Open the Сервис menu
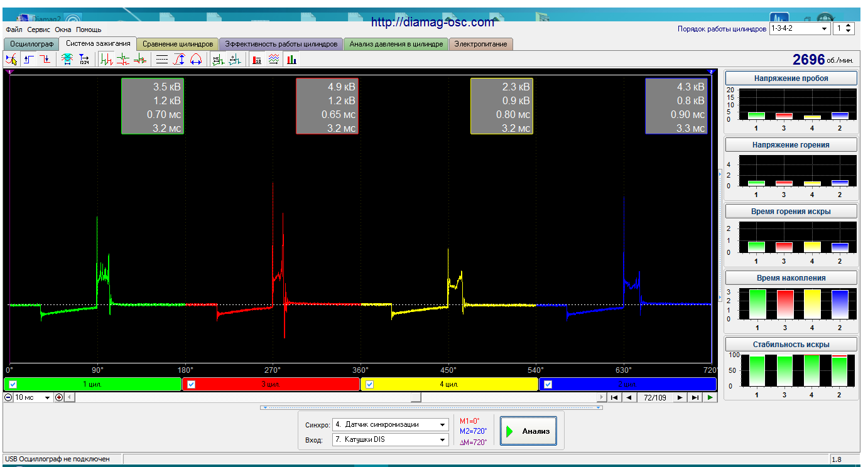Screen dimensions: 868x467 [39, 30]
